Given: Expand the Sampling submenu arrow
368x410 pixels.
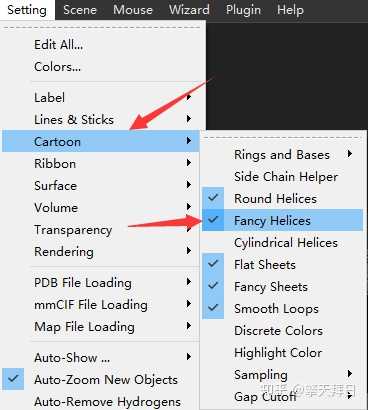Looking at the screenshot, I should click(349, 374).
